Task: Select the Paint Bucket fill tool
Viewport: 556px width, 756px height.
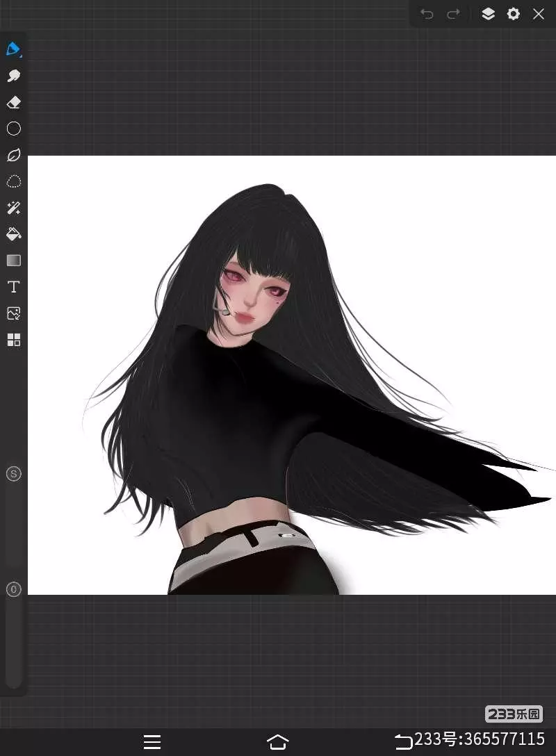Action: 13,234
